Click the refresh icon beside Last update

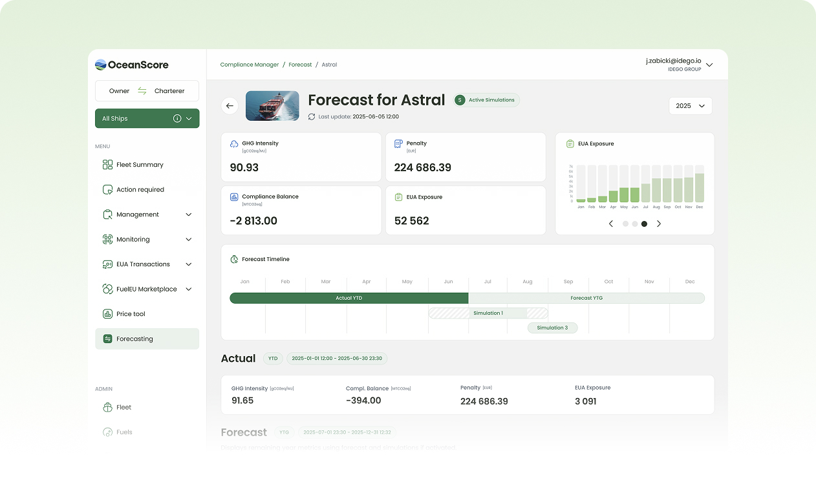tap(312, 117)
